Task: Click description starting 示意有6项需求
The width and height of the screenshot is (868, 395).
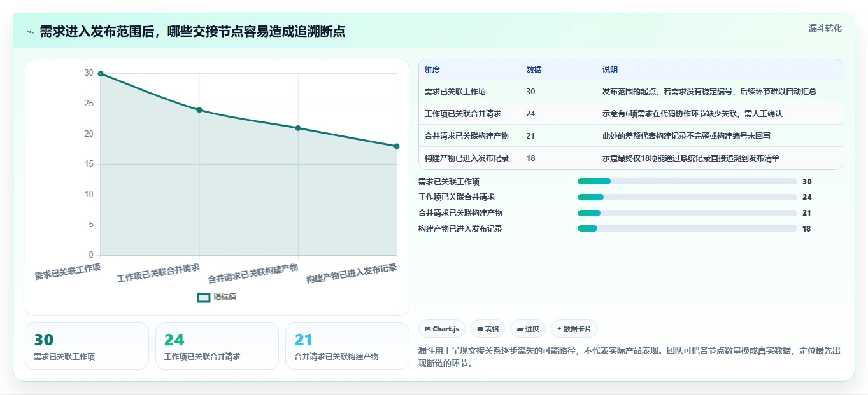Action: tap(692, 114)
